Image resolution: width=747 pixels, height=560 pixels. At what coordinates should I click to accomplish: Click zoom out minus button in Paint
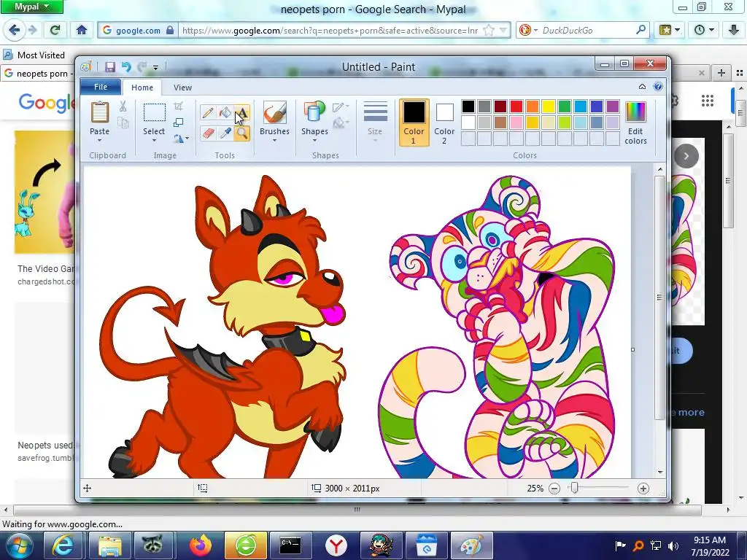[554, 489]
